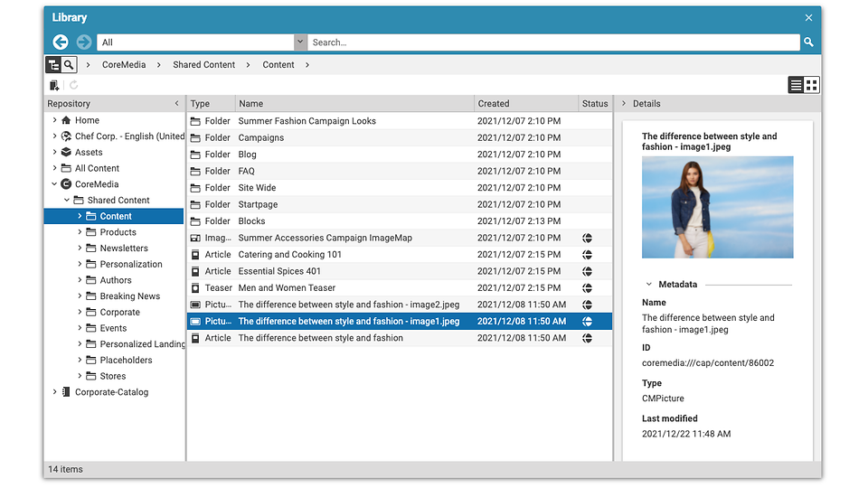The image size is (868, 488).
Task: Click the preview thumbnail of image1.jpeg
Action: [x=717, y=207]
